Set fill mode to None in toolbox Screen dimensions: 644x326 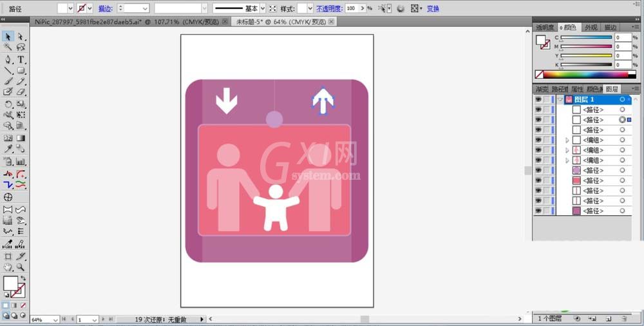pyautogui.click(x=23, y=305)
